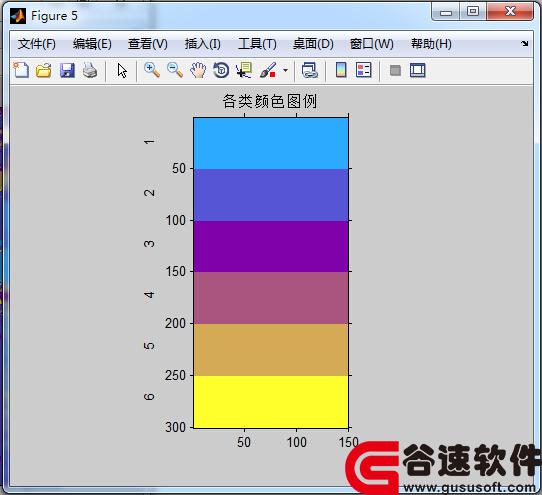Click the Link Plot button
Screen dimensions: 542x495
309,70
